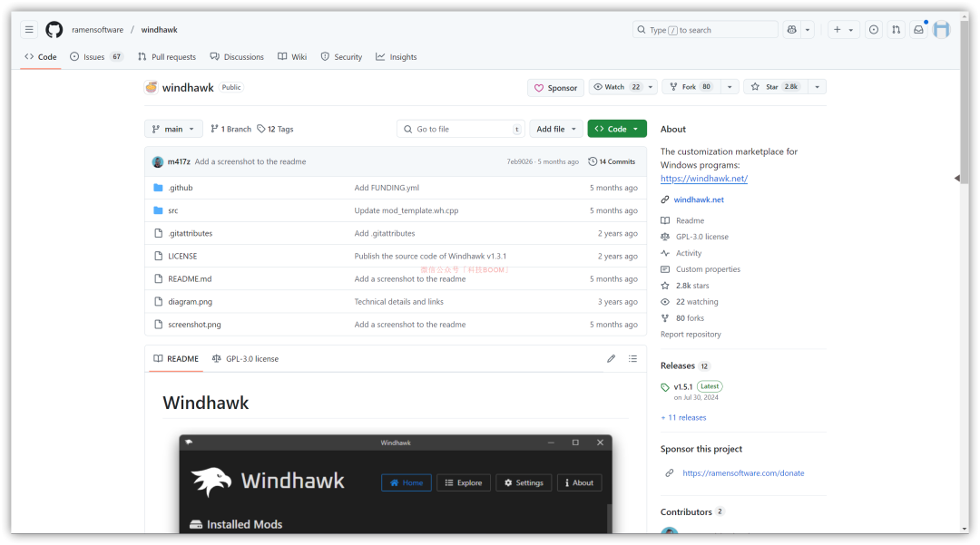This screenshot has height=545, width=980.
Task: Select the README tab
Action: click(x=176, y=359)
